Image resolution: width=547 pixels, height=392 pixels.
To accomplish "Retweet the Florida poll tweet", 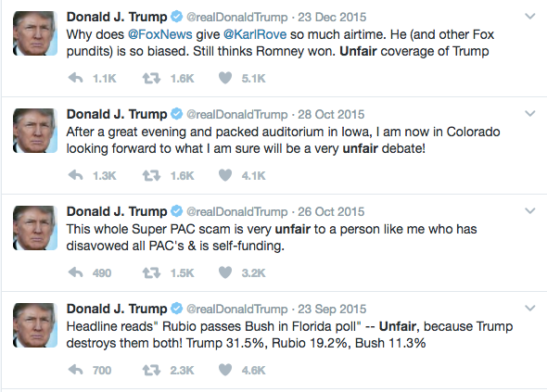I will point(151,370).
